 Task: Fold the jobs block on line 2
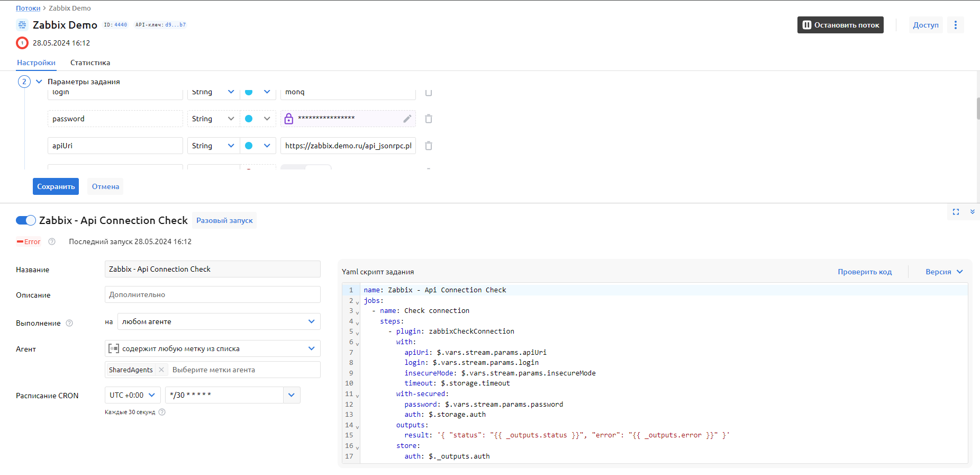pyautogui.click(x=358, y=302)
